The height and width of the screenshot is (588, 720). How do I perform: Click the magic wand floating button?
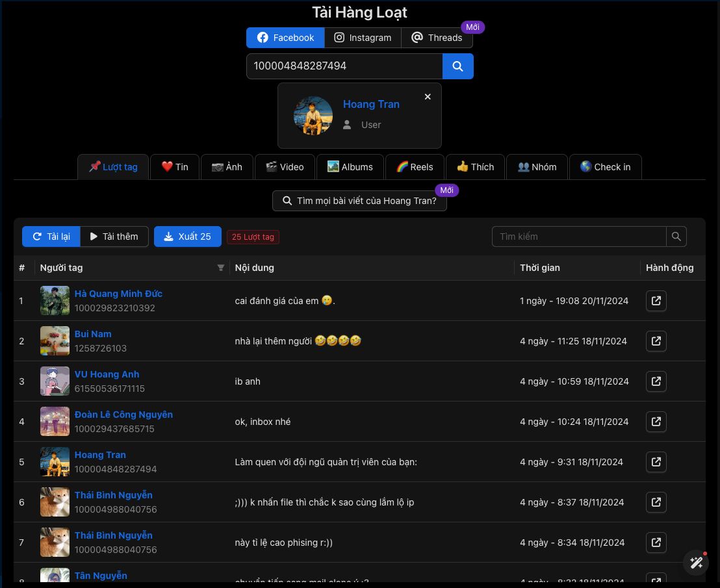pyautogui.click(x=696, y=563)
